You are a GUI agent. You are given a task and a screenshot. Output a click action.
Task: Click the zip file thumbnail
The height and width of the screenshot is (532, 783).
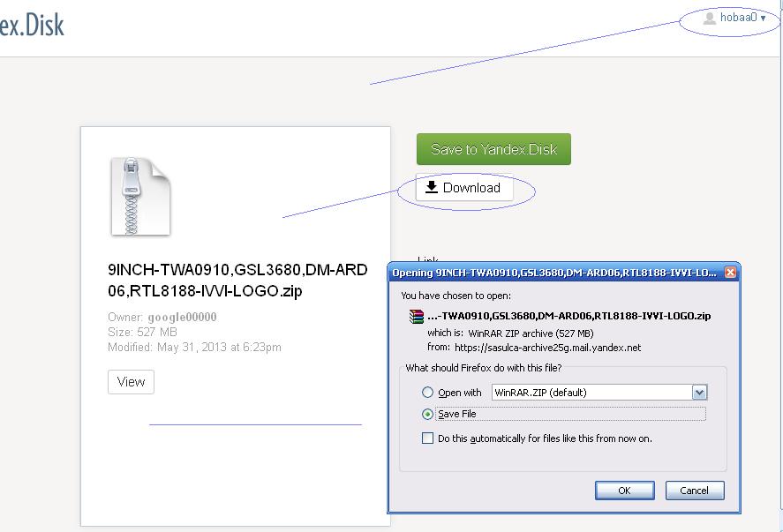click(x=140, y=196)
